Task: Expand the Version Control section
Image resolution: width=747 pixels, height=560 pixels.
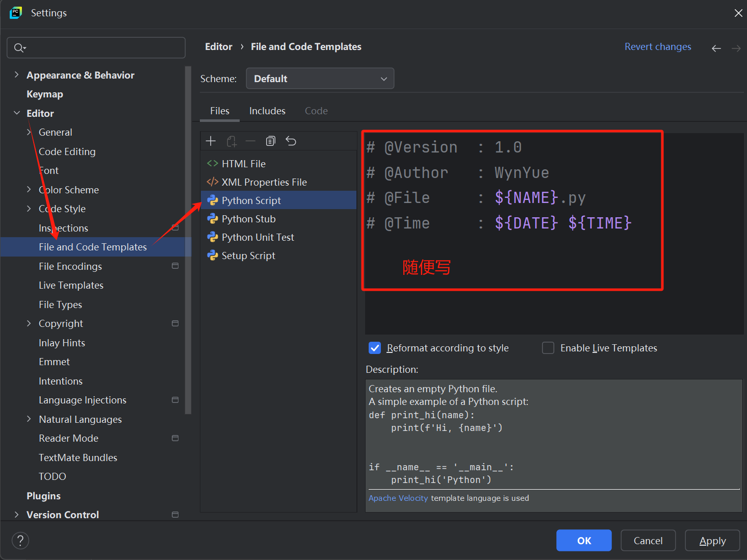Action: coord(16,515)
